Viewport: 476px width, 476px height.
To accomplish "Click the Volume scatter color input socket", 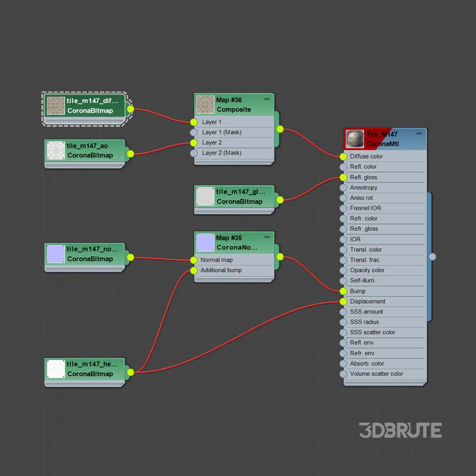I will pos(343,374).
